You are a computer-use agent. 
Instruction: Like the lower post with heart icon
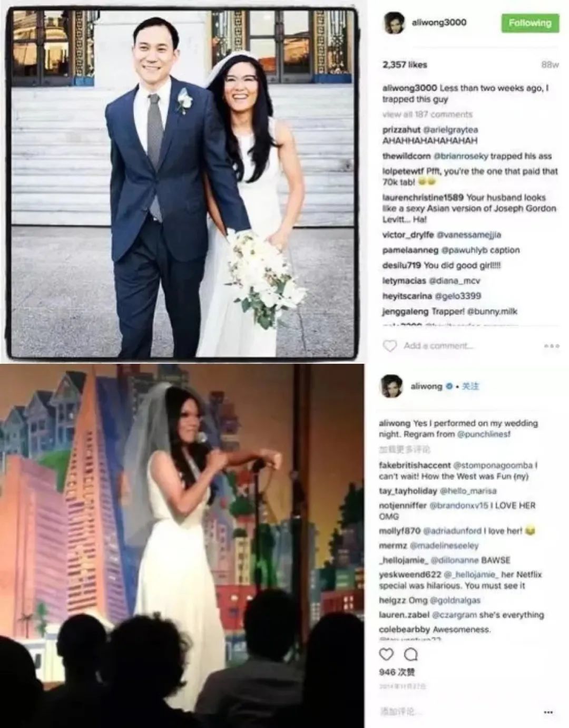pos(387,654)
